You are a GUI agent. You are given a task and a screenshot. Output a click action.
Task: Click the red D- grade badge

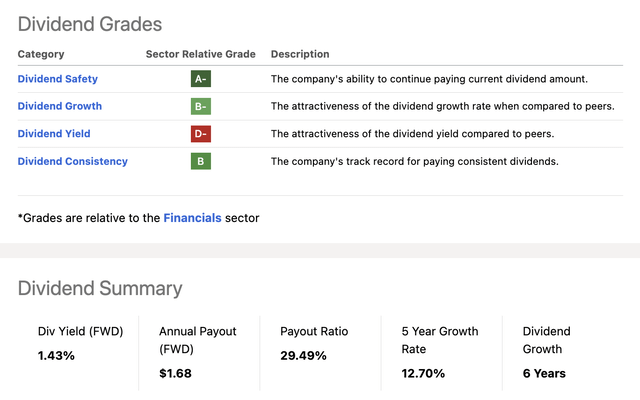click(x=201, y=134)
